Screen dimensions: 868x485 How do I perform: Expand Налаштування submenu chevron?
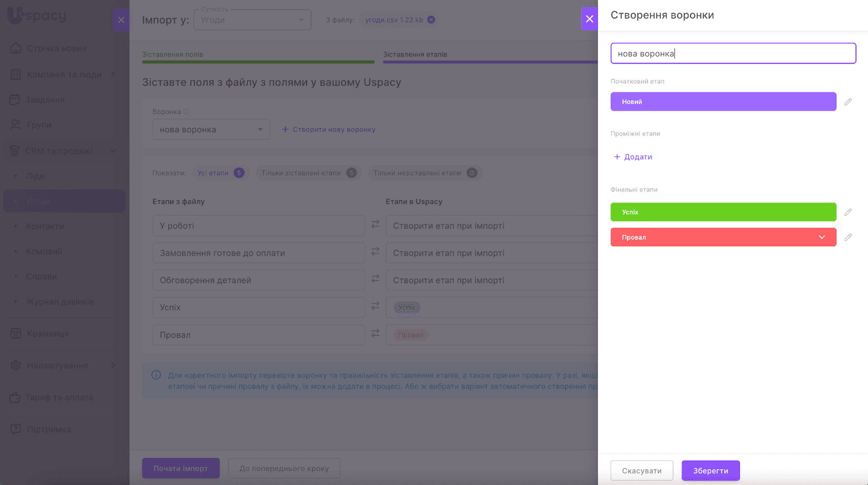click(x=113, y=365)
